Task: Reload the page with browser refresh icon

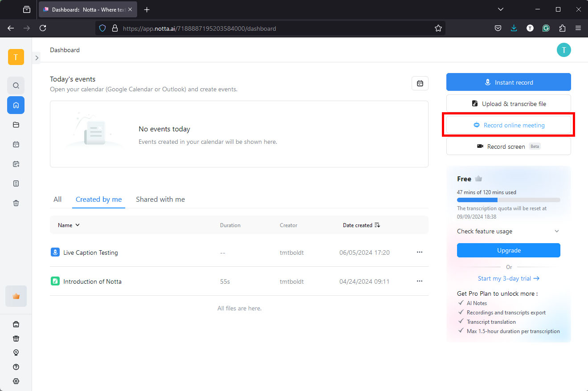Action: pos(43,28)
